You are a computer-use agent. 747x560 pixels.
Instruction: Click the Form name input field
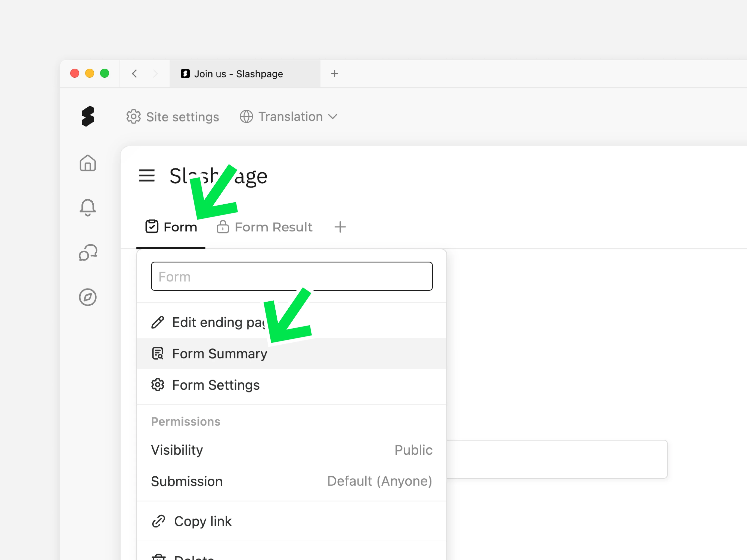pos(292,277)
